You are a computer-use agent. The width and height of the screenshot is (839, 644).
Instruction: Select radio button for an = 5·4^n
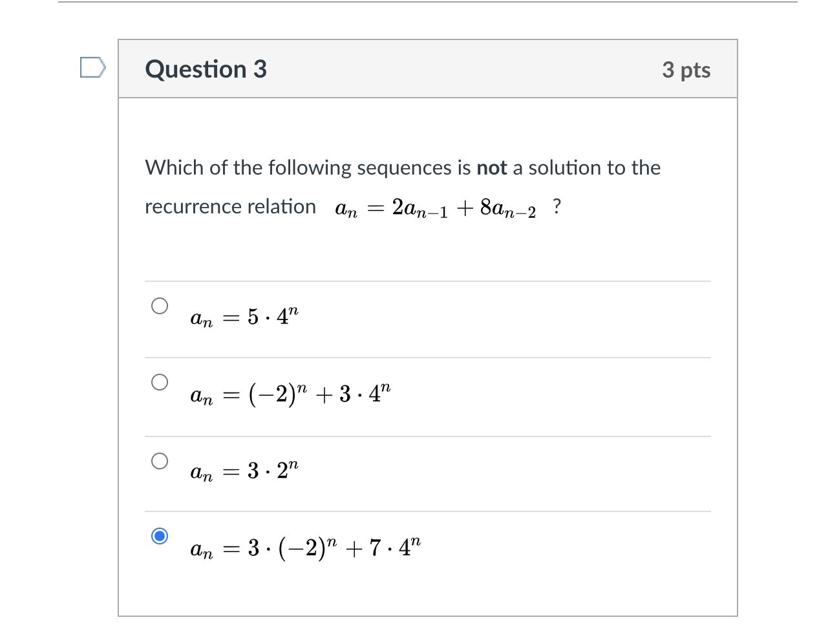coord(159,305)
